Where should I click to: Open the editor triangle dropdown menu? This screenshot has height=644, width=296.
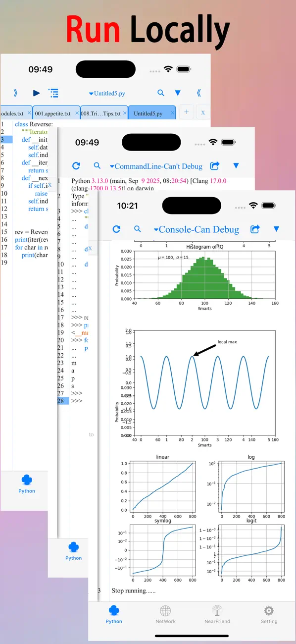178,93
